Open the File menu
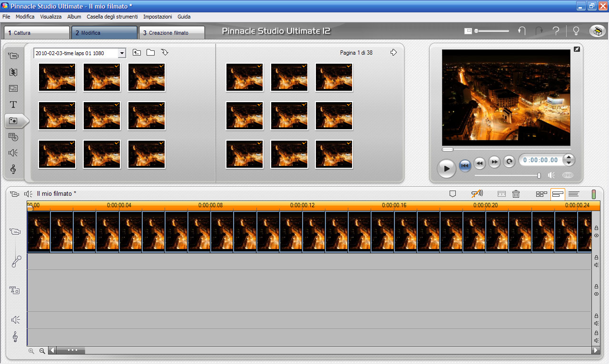609x364 pixels. coord(6,17)
